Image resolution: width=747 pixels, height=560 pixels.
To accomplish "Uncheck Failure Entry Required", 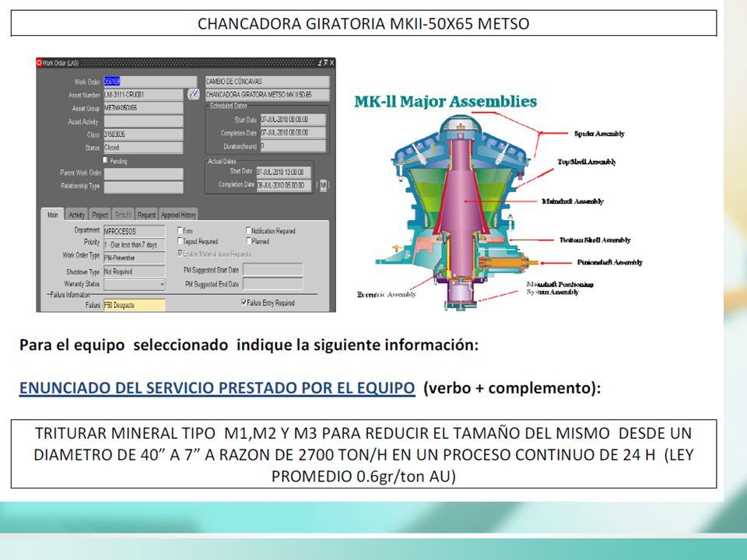I will tap(244, 302).
